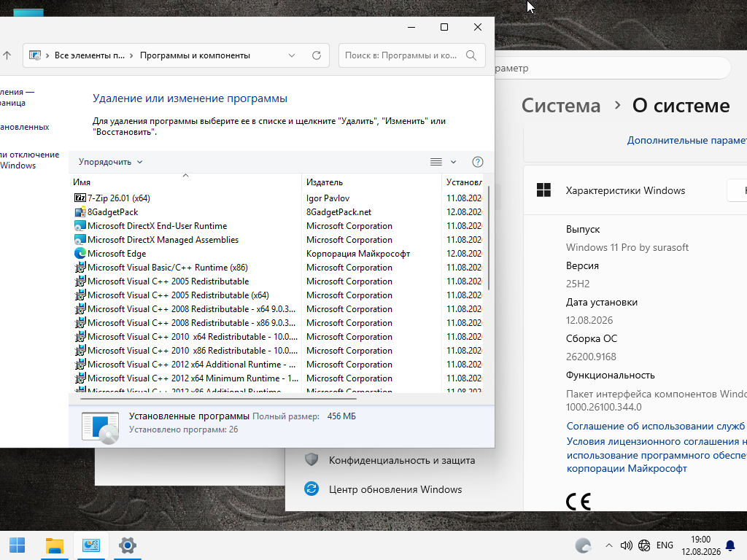The height and width of the screenshot is (560, 747).
Task: Click the 8GadgetPack program icon
Action: coord(80,212)
